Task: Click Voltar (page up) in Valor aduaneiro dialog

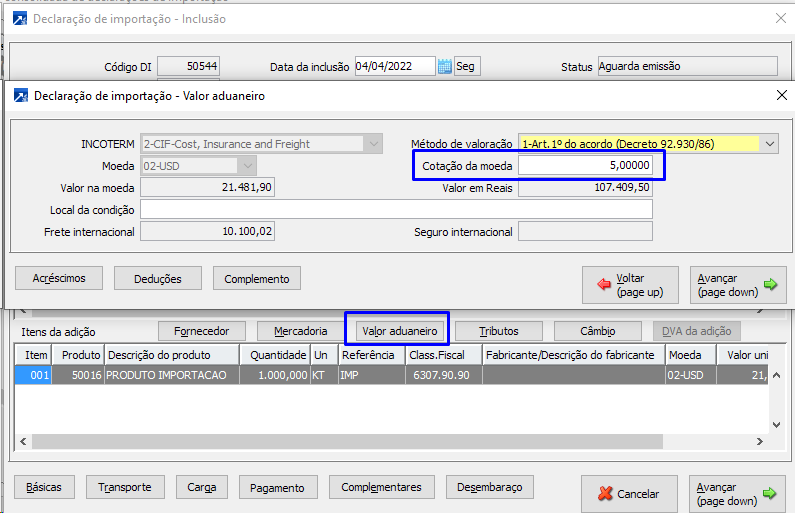Action: point(630,285)
